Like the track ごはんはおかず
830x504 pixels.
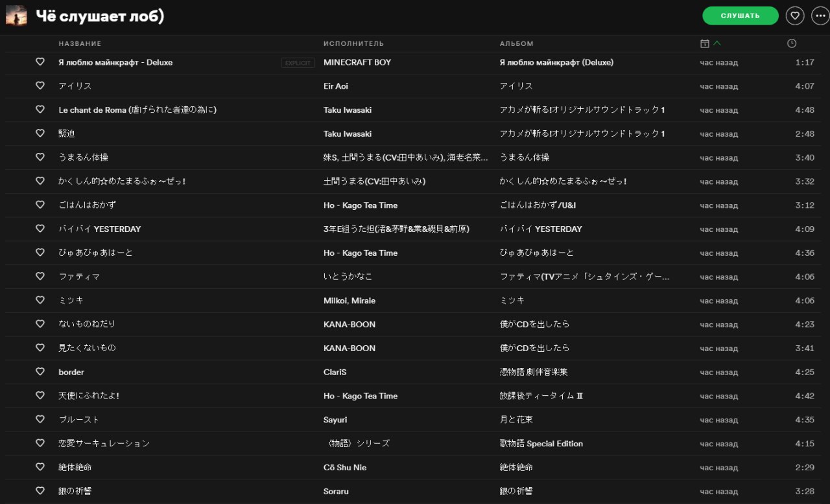[x=40, y=205]
